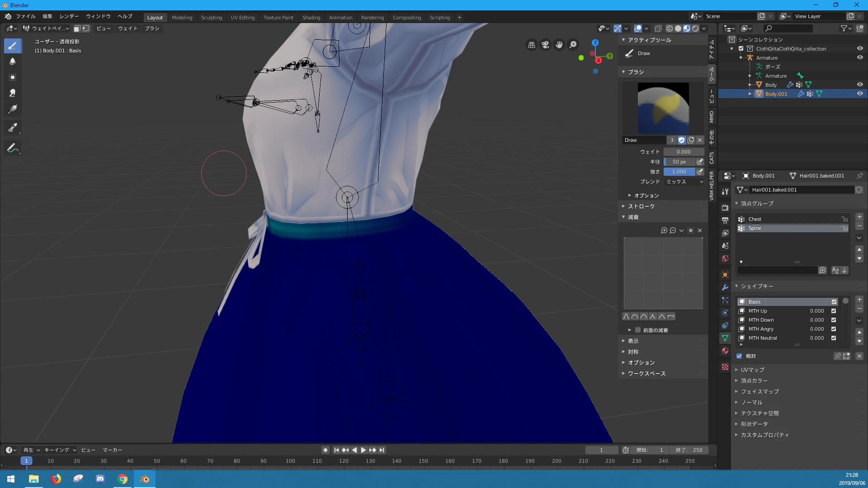The height and width of the screenshot is (488, 868).
Task: Open Object Data properties tab
Action: (725, 338)
